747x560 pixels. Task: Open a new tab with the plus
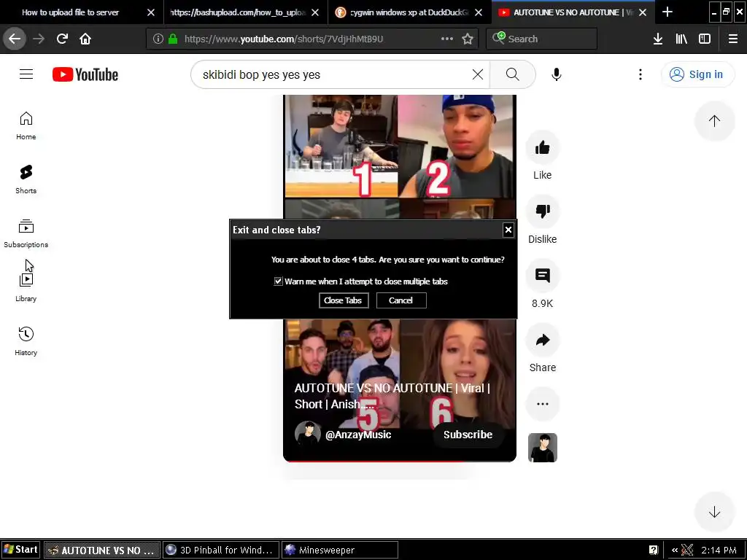pos(667,12)
